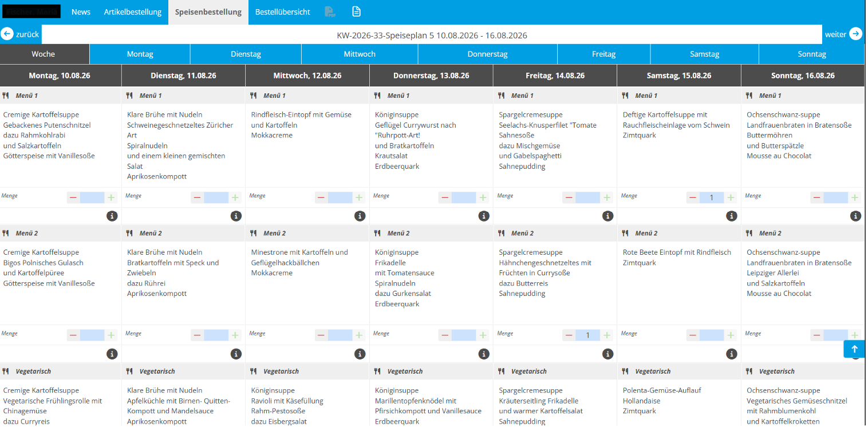Switch to the Freitag day tab
The height and width of the screenshot is (427, 868).
pos(604,54)
